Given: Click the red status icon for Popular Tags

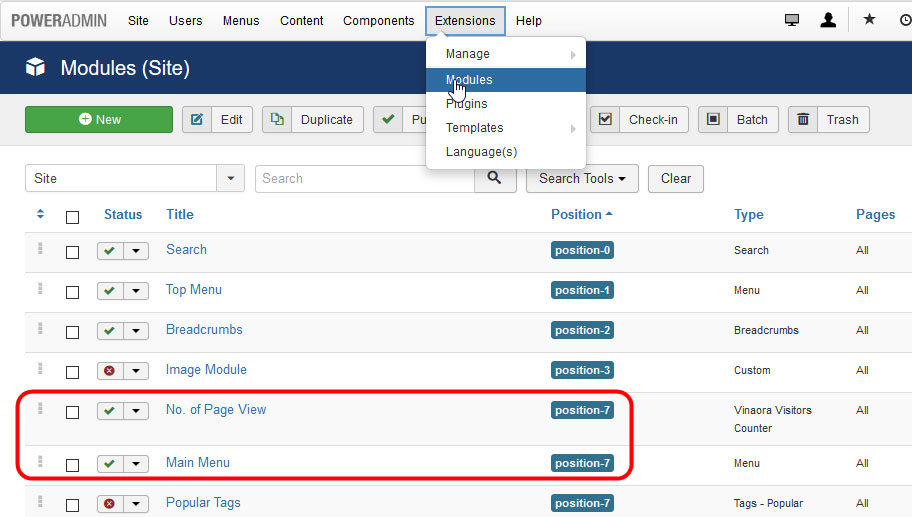Looking at the screenshot, I should [110, 503].
